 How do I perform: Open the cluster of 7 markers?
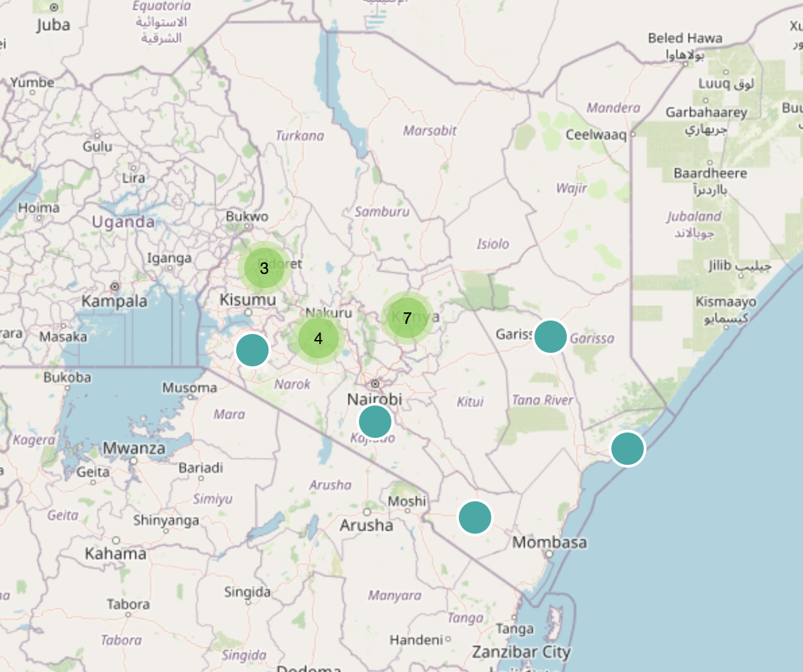coord(407,318)
